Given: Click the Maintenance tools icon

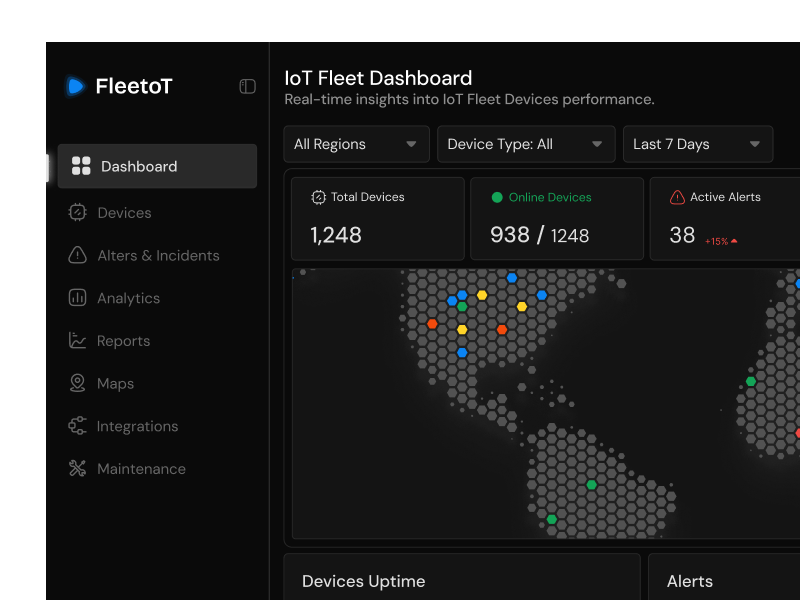Looking at the screenshot, I should pyautogui.click(x=78, y=468).
